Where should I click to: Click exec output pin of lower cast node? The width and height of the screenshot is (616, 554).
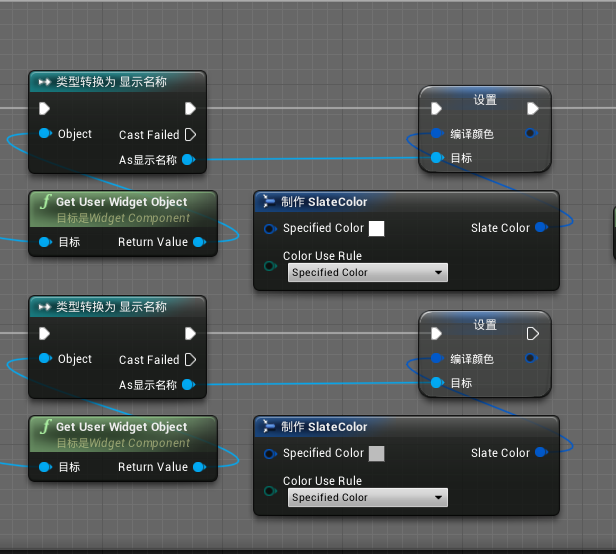click(191, 334)
